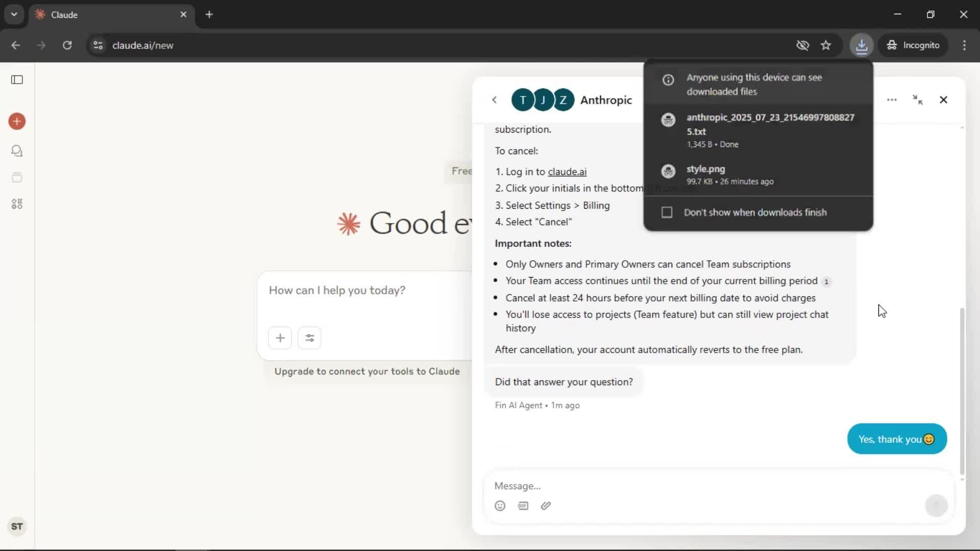Image resolution: width=980 pixels, height=551 pixels.
Task: Click the Did that answer your question text
Action: click(x=563, y=382)
